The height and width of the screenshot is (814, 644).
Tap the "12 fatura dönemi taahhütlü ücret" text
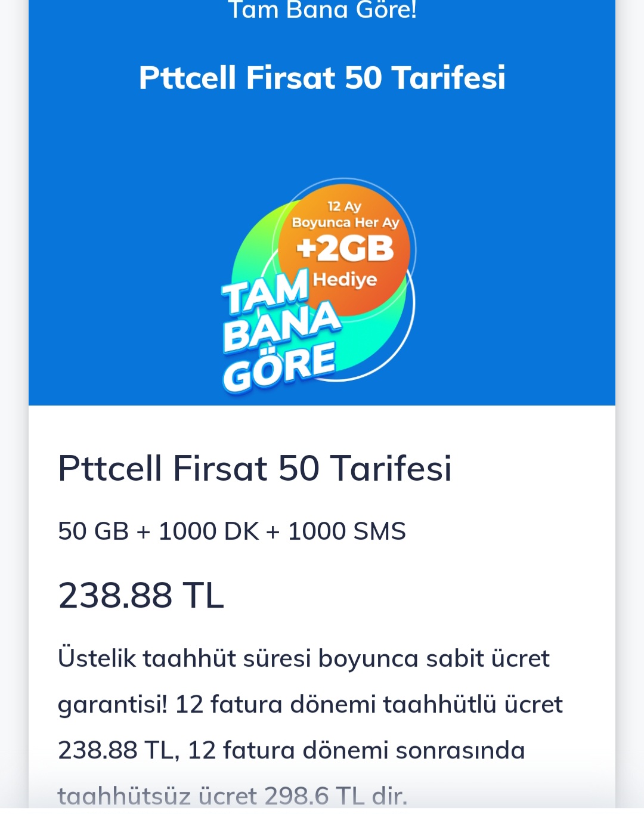[x=369, y=704]
